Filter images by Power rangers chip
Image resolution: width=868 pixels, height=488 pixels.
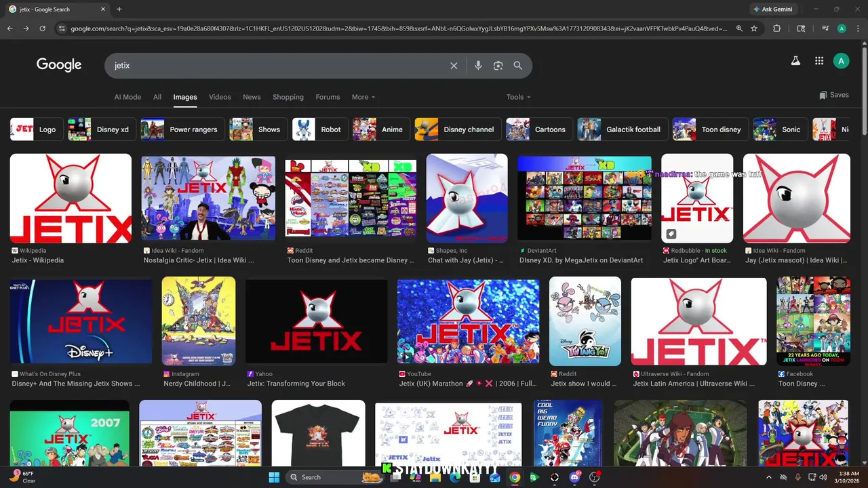(x=182, y=129)
